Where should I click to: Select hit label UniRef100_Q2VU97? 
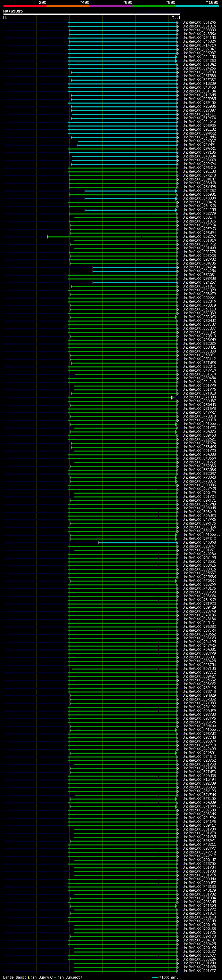199,110
